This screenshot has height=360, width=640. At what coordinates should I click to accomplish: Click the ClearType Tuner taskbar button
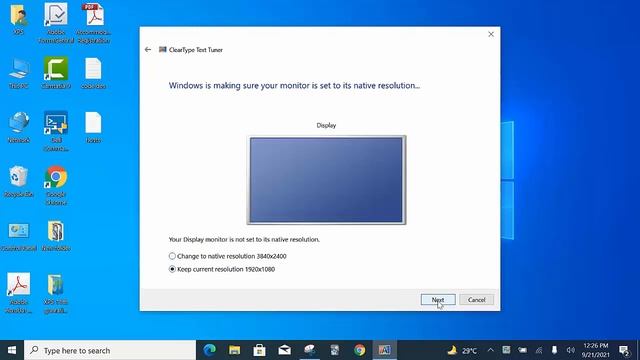click(384, 350)
